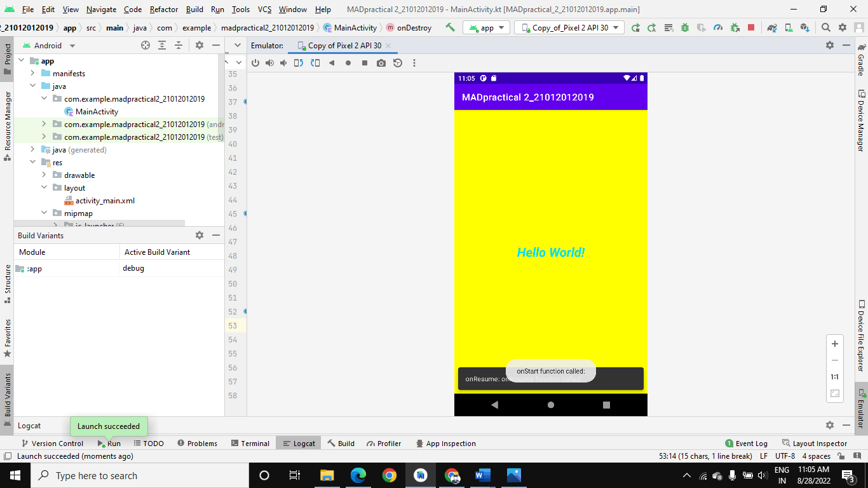The width and height of the screenshot is (868, 488).
Task: Open the Copy_of_Pixel 2 API 30 device dropdown
Action: (569, 27)
